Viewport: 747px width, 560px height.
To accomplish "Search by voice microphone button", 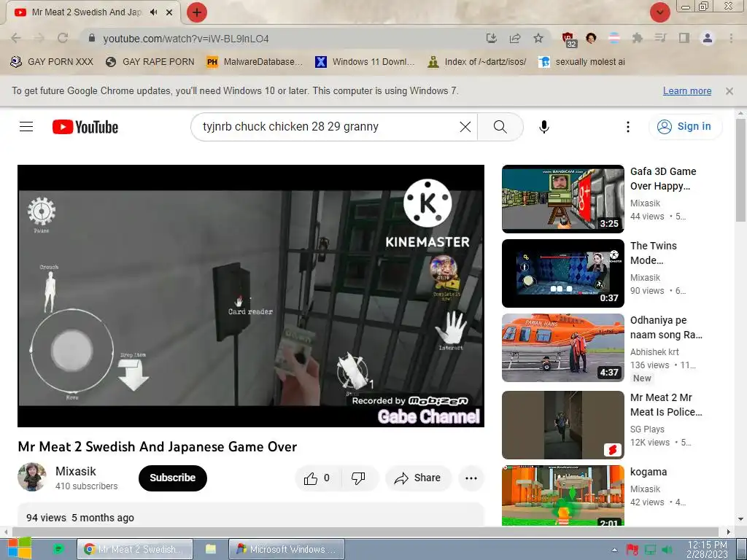I will tap(544, 127).
